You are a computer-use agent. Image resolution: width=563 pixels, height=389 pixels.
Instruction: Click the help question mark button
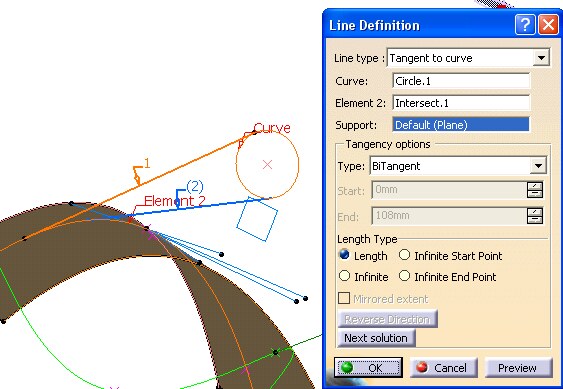pyautogui.click(x=525, y=25)
